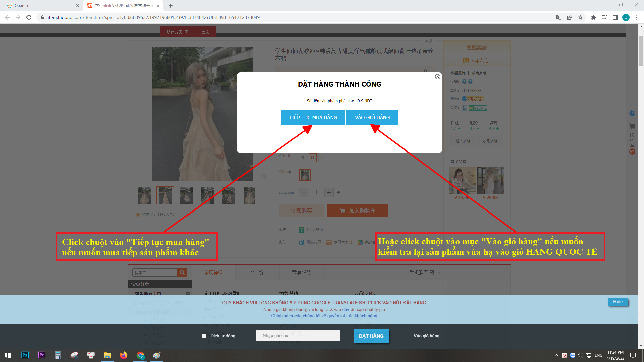Toggle the Chrome side panel icon
644x362 pixels.
point(615,17)
